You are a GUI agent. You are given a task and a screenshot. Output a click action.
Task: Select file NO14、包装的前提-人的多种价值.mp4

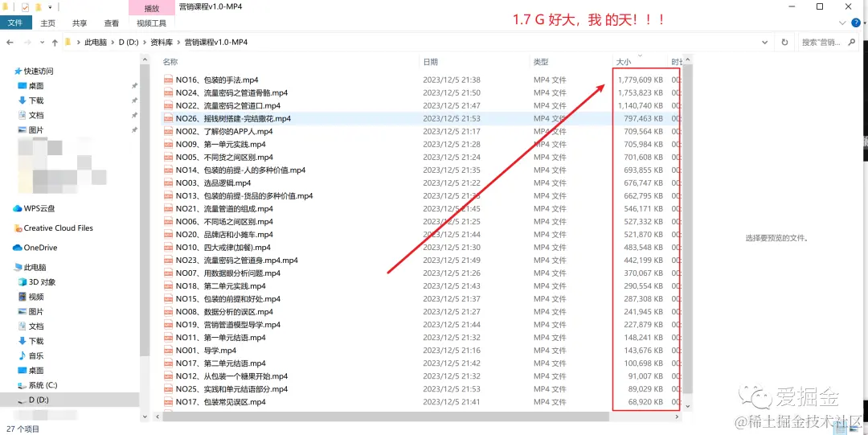[x=240, y=170]
